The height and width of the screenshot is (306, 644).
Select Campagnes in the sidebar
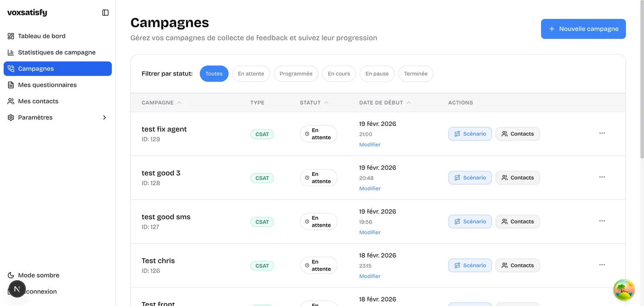pyautogui.click(x=58, y=69)
